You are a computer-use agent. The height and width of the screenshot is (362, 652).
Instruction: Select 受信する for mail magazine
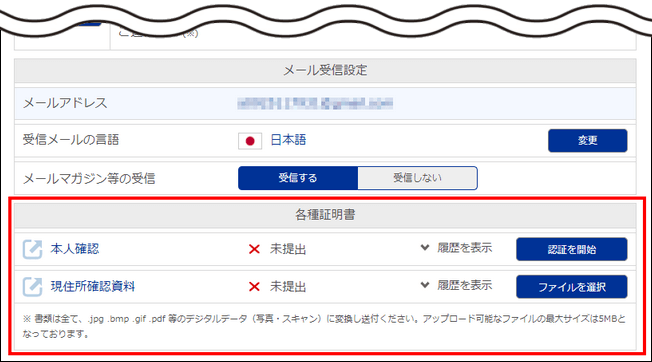(x=298, y=178)
